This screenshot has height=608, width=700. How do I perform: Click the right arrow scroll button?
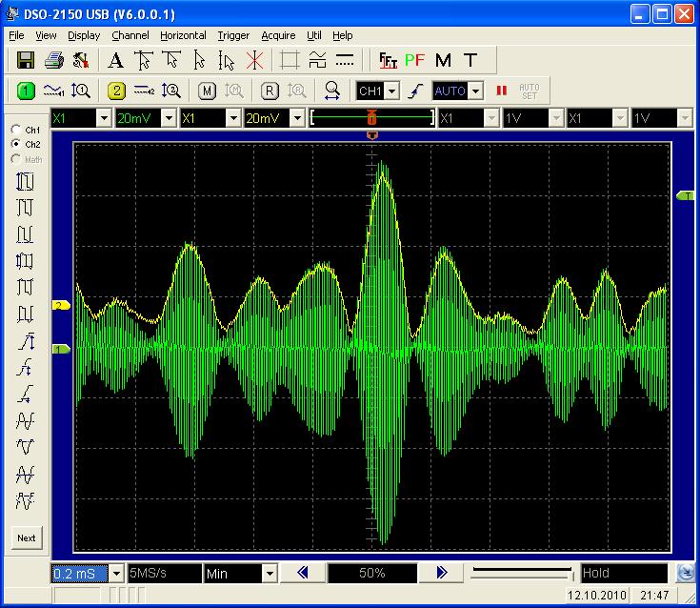click(x=441, y=573)
